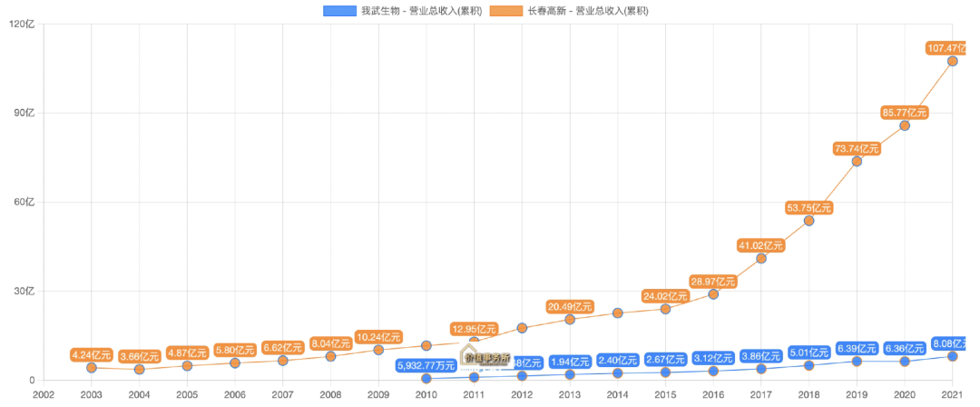Select the 8.04亿元 data label
Screen dimensions: 980x407
330,343
